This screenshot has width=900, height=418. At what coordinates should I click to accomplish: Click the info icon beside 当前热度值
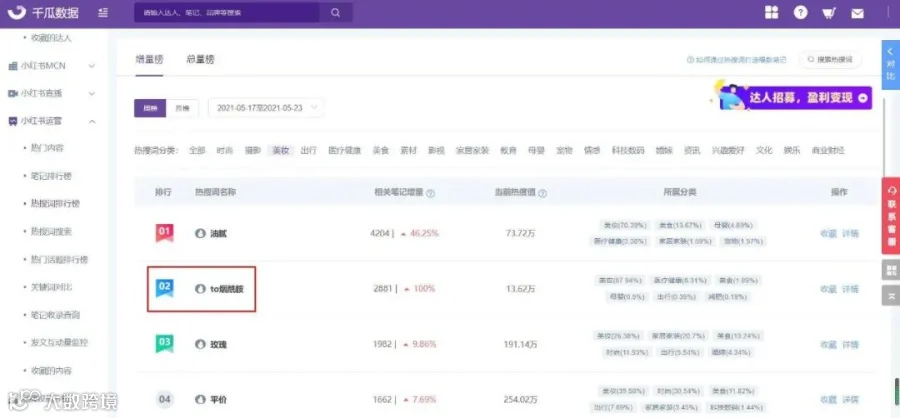click(543, 193)
